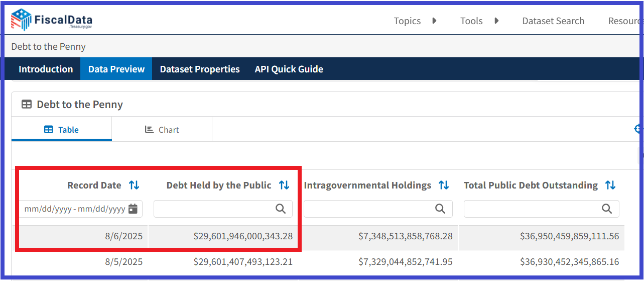Open the Record Date calendar picker icon

coord(133,209)
